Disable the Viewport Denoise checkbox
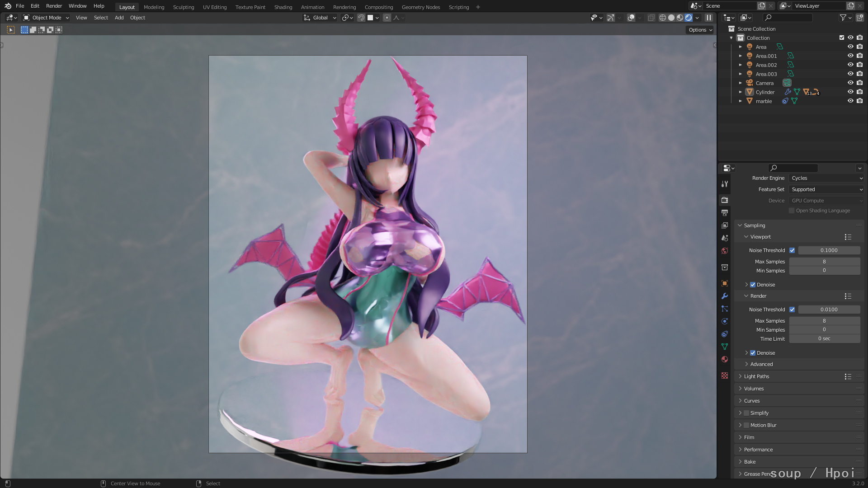868x488 pixels. (x=753, y=285)
